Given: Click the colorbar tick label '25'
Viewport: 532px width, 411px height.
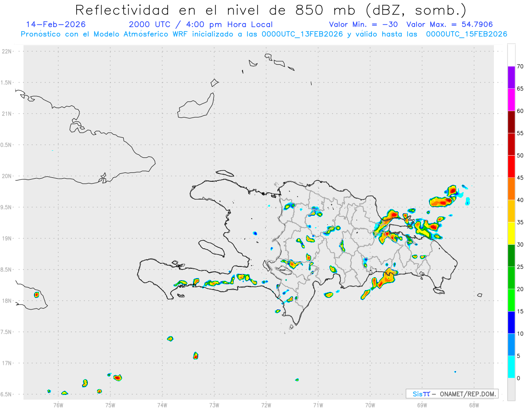Looking at the screenshot, I should (520, 267).
